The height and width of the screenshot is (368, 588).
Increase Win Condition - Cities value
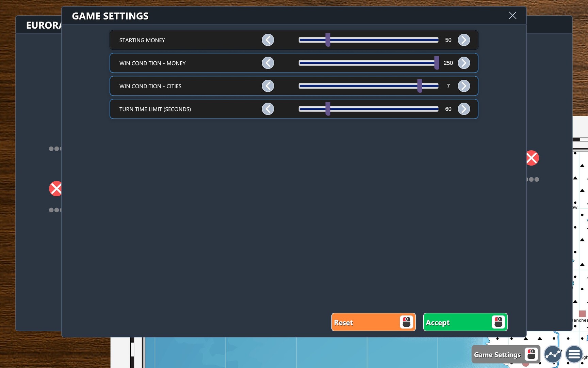click(464, 86)
